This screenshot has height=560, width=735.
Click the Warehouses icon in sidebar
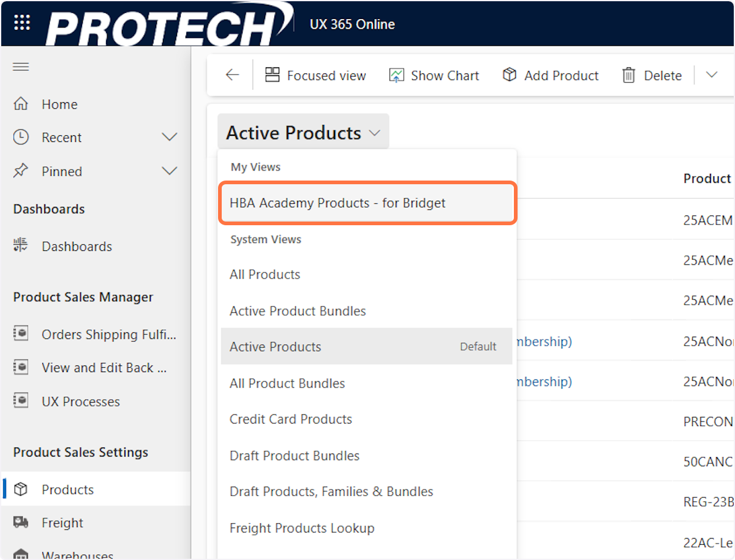pos(21,555)
